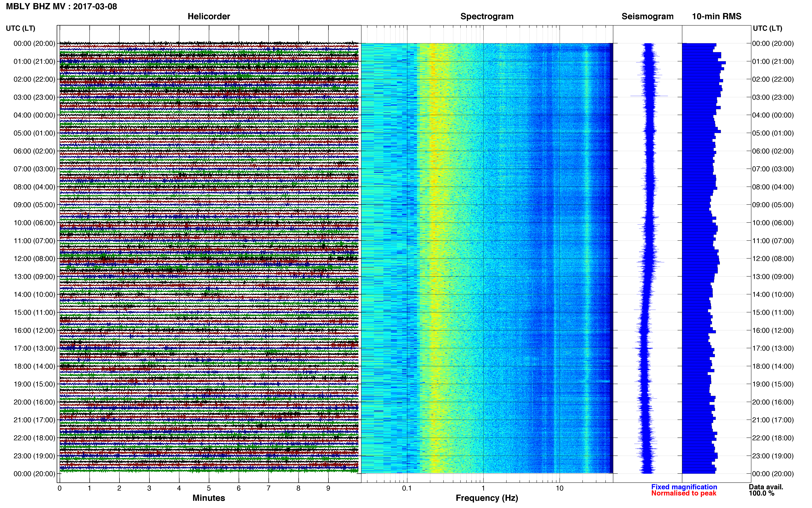Click left axis label '11:00 (07:00)'

coord(34,241)
